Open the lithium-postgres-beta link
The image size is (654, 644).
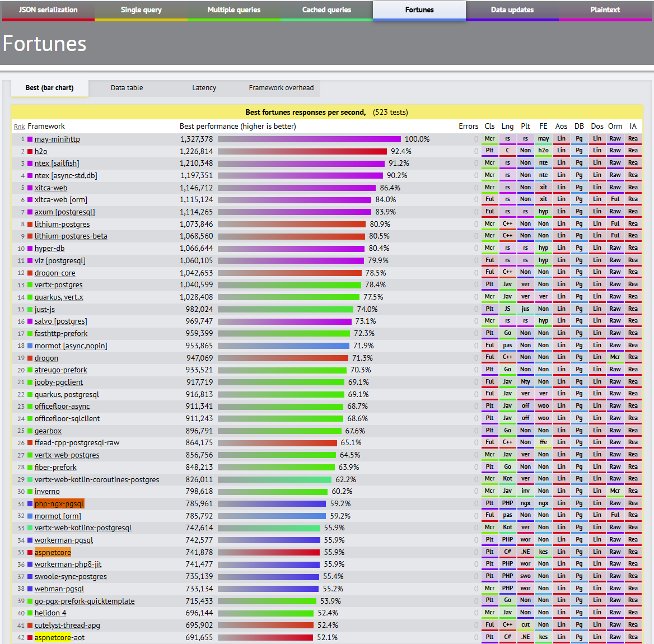[x=71, y=236]
